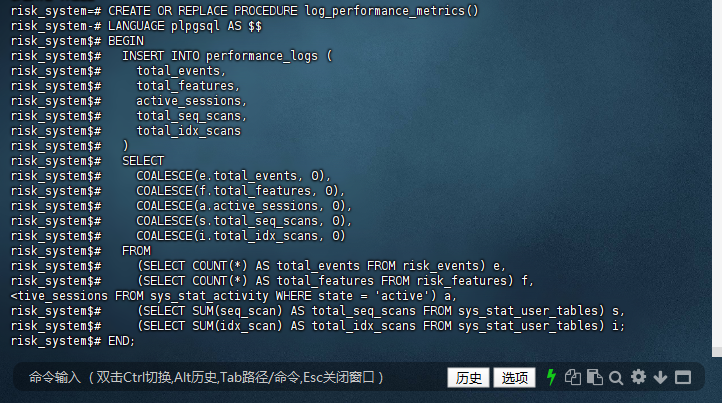Open search with the magnifier icon
The height and width of the screenshot is (403, 722).
pos(616,377)
